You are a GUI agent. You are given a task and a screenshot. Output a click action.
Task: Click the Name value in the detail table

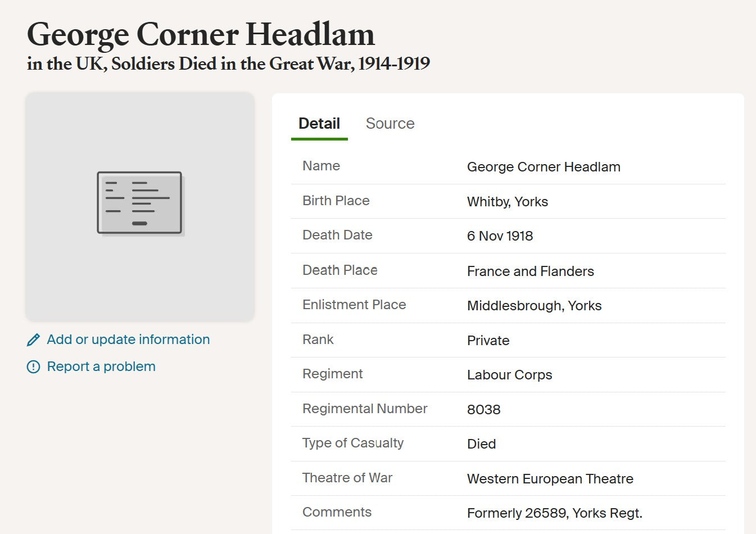click(x=544, y=167)
